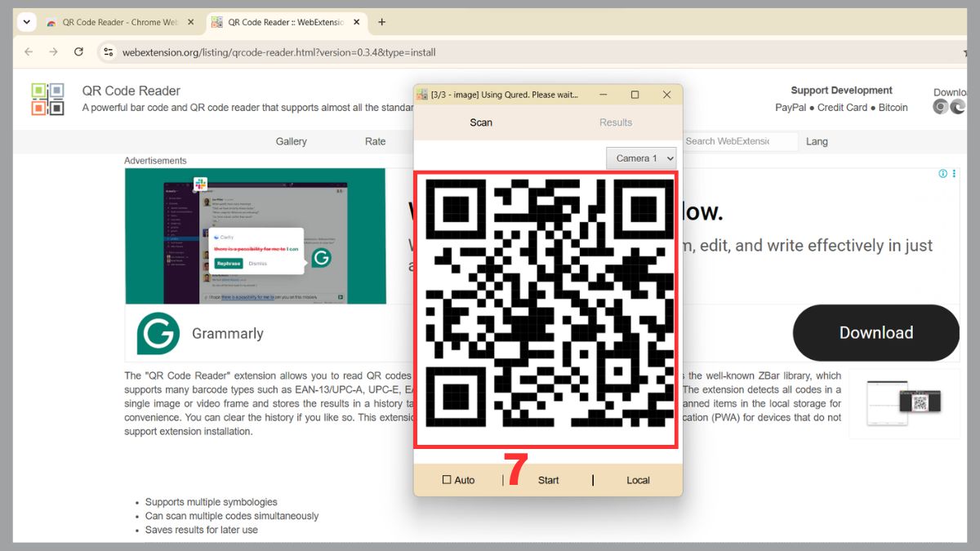Click 'Can scan multiple codes simultaneously' text
The width and height of the screenshot is (980, 551).
(232, 516)
